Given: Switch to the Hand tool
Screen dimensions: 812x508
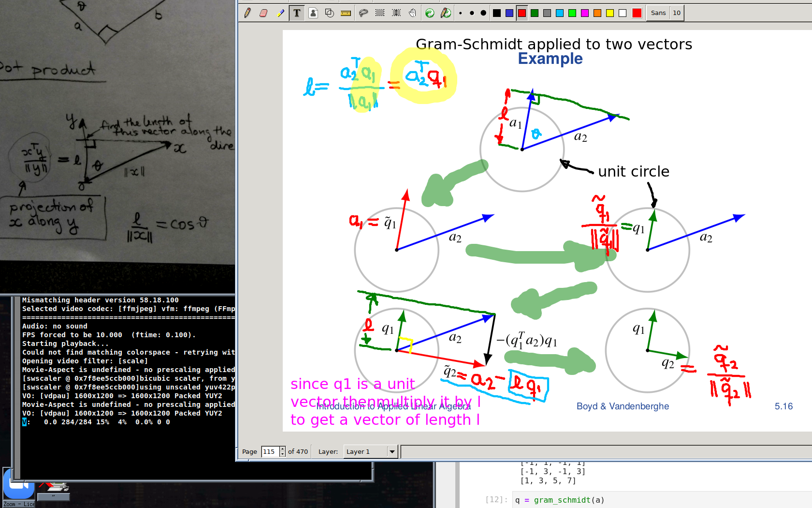Looking at the screenshot, I should (x=413, y=13).
